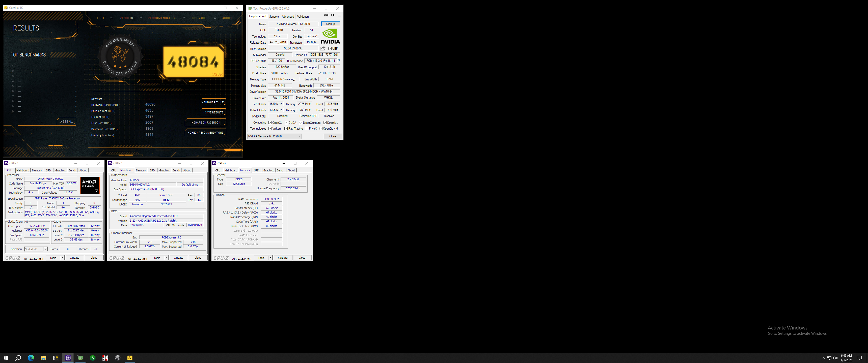
Task: Toggle the DirectCompute checkbox
Action: coord(301,123)
